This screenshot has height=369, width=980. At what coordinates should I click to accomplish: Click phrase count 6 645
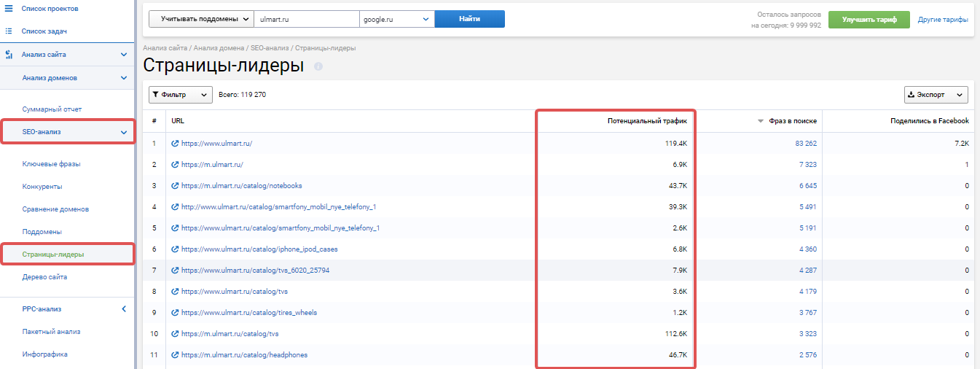pos(808,186)
